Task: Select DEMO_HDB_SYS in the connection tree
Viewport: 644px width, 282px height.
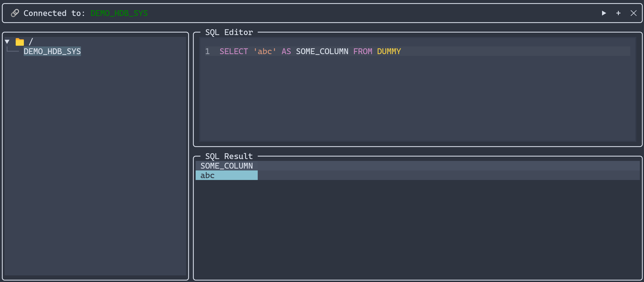Action: [x=52, y=51]
